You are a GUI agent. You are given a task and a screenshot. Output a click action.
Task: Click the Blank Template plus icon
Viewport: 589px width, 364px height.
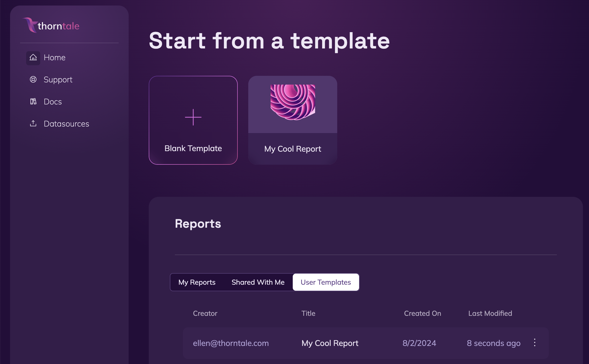point(193,117)
